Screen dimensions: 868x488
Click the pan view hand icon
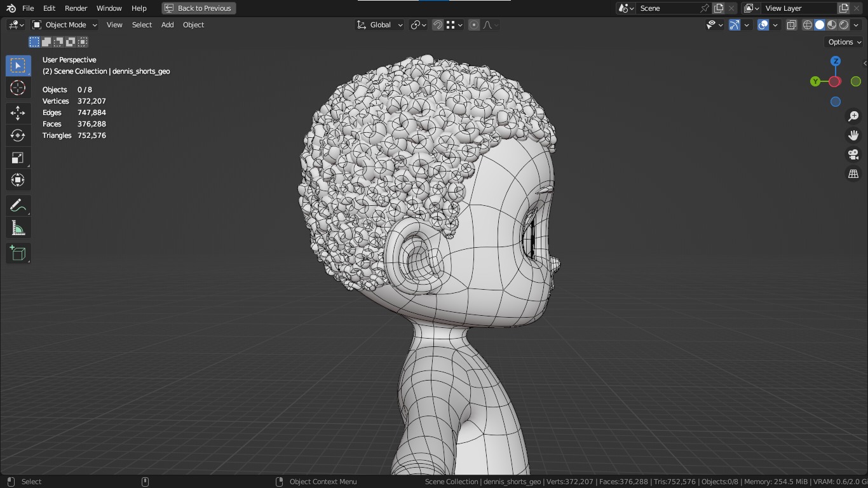coord(853,135)
